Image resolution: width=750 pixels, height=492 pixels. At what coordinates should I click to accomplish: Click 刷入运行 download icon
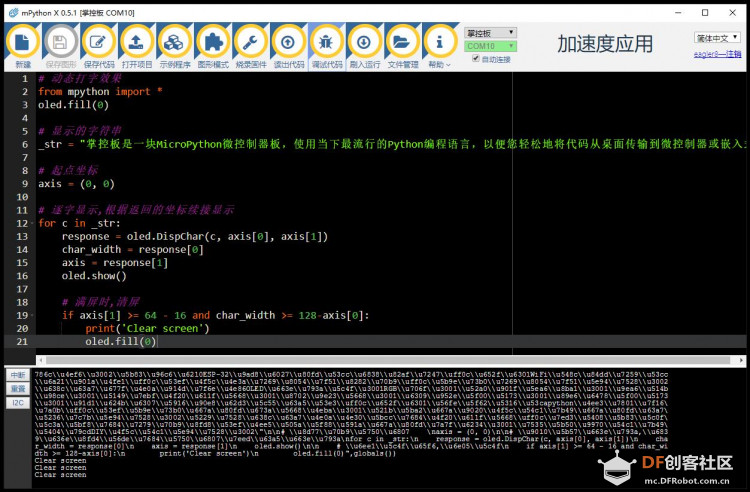(x=364, y=43)
